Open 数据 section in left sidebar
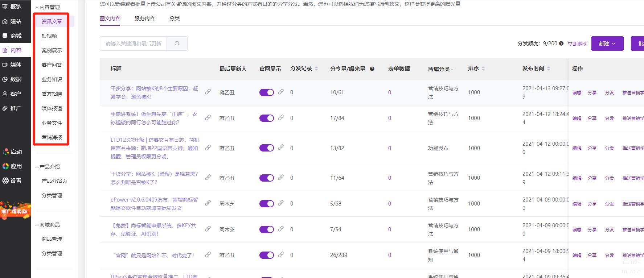Screen dimensions: 644x278 pyautogui.click(x=15, y=79)
